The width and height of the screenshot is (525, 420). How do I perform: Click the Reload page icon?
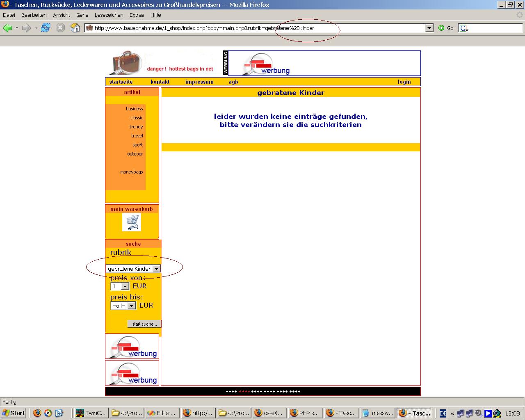[x=46, y=28]
